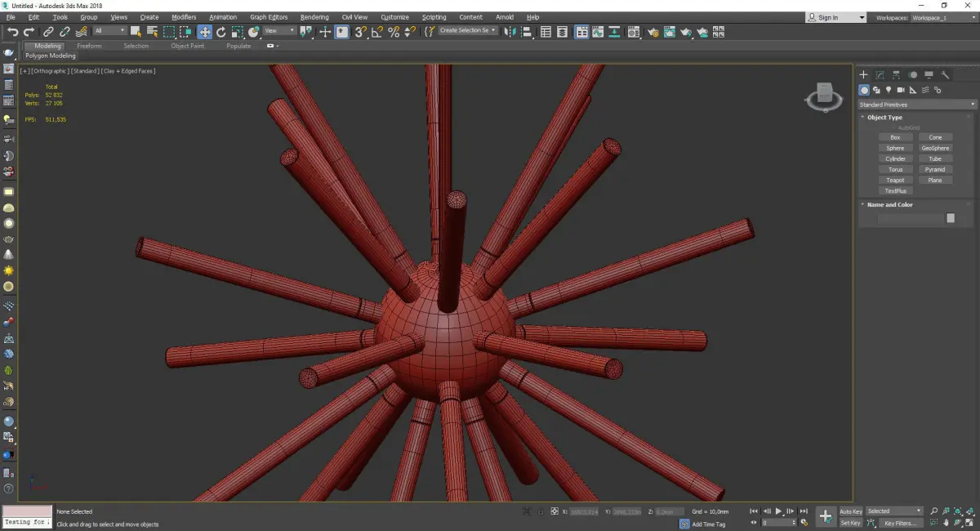
Task: Open the Rendering menu
Action: pyautogui.click(x=314, y=17)
